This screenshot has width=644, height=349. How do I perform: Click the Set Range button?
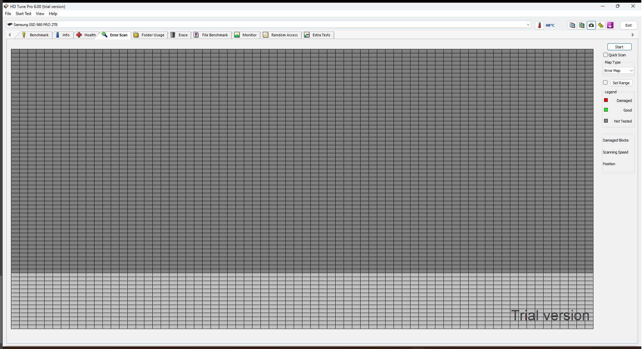[x=621, y=83]
